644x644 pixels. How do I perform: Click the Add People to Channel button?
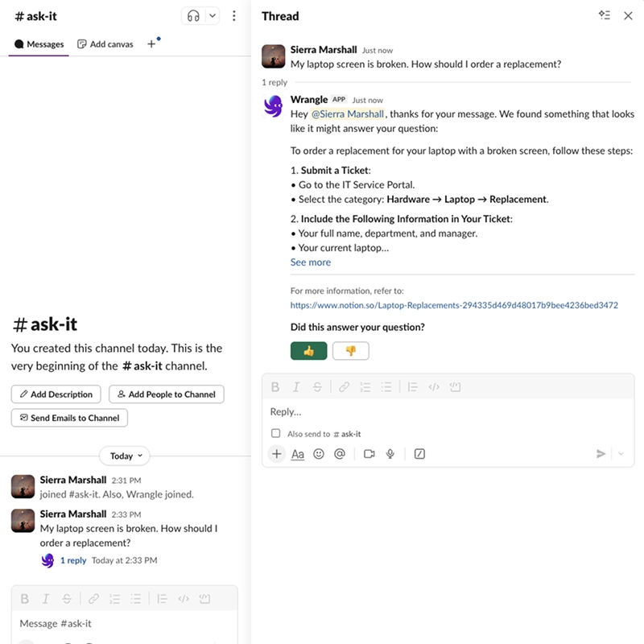tap(167, 394)
